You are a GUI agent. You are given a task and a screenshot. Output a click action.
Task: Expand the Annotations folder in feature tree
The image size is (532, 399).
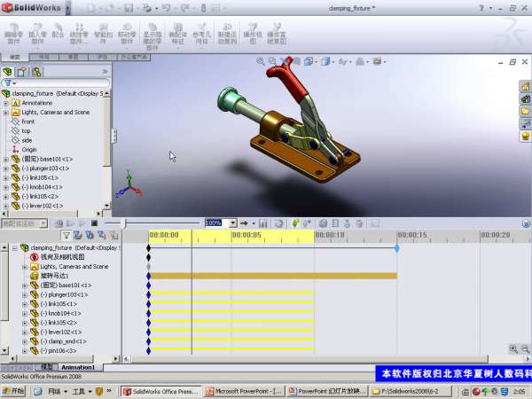[6, 102]
